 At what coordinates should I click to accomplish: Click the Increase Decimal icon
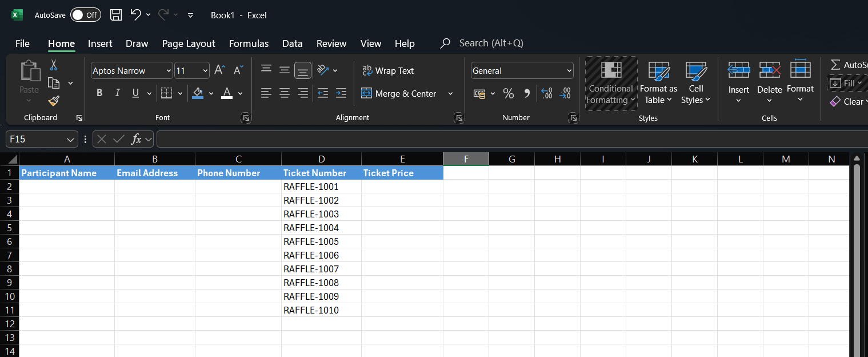(x=546, y=93)
